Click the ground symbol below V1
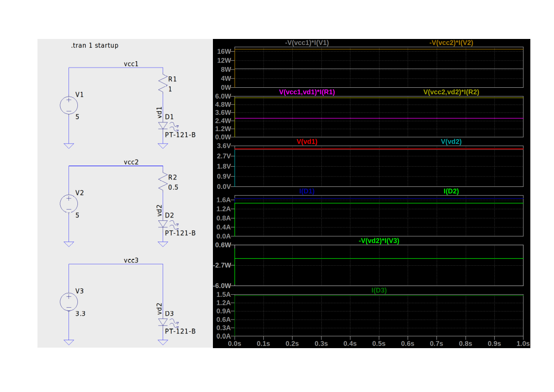The height and width of the screenshot is (392, 554). pyautogui.click(x=69, y=146)
